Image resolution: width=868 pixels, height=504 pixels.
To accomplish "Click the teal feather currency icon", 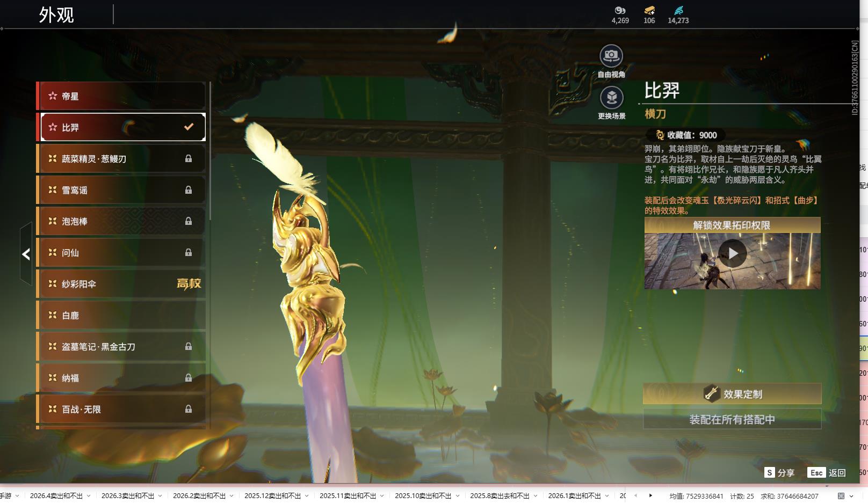I will point(678,10).
